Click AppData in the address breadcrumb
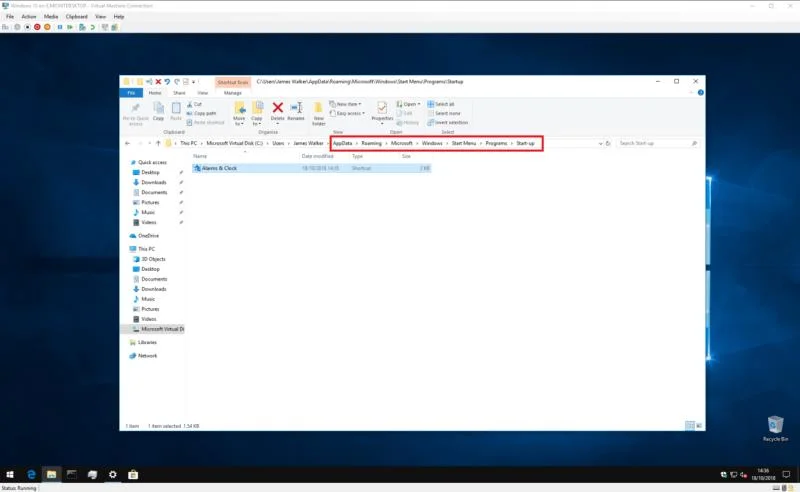The height and width of the screenshot is (492, 800). pos(342,143)
